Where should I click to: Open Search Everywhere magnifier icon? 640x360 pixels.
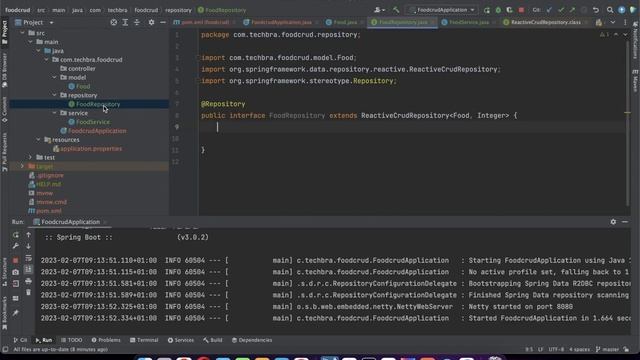(x=610, y=10)
